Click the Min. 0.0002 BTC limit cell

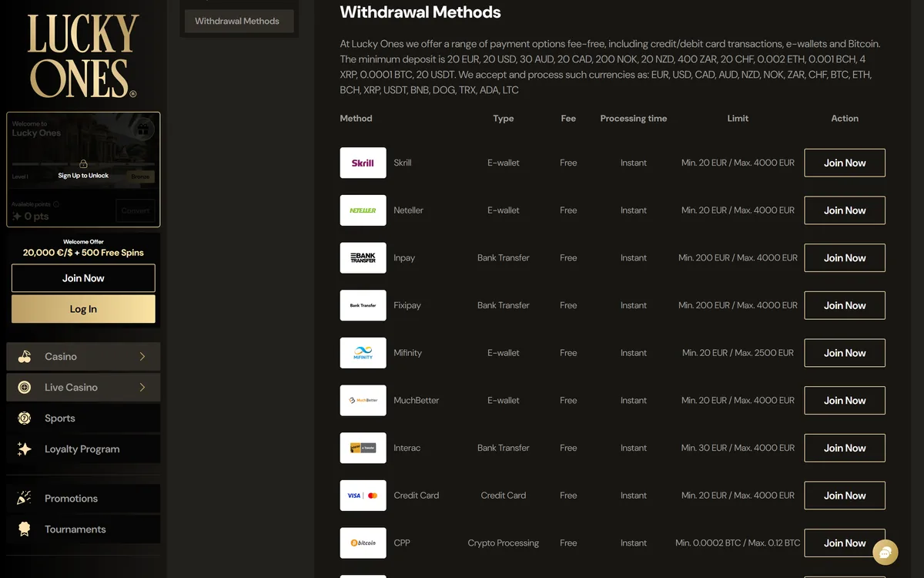coord(738,543)
